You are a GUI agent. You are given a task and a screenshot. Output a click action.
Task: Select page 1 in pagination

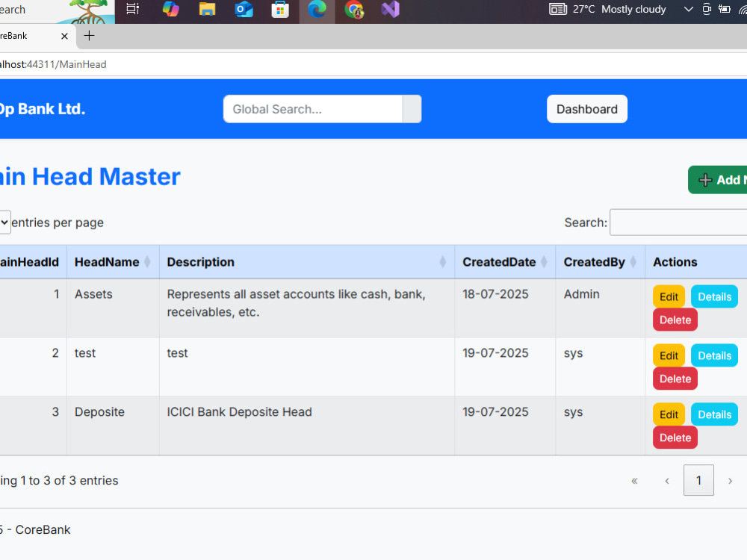click(x=698, y=480)
